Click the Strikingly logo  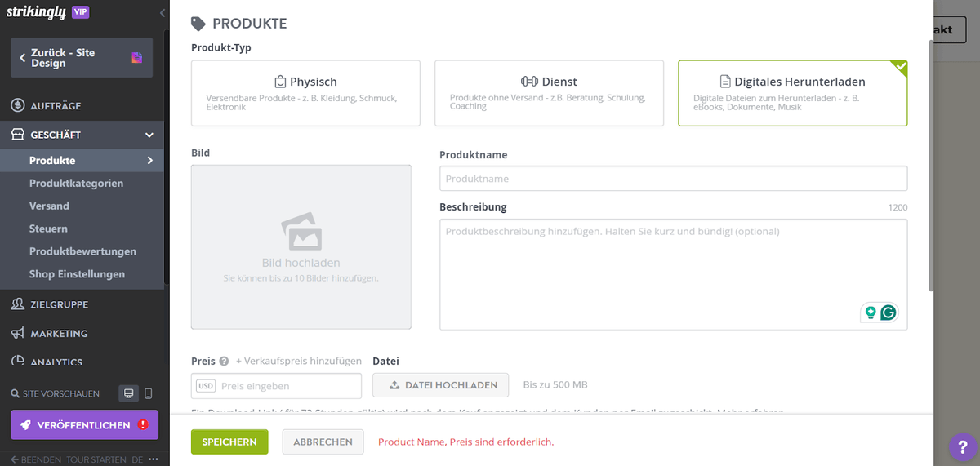[36, 11]
